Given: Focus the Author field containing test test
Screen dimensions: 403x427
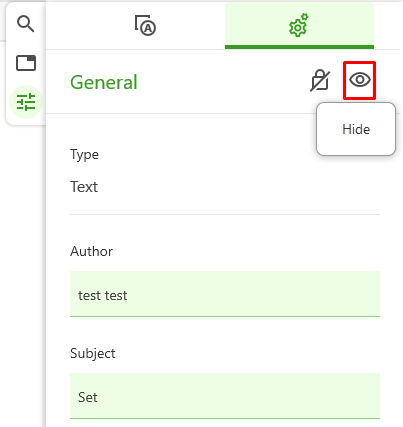Looking at the screenshot, I should click(225, 294).
